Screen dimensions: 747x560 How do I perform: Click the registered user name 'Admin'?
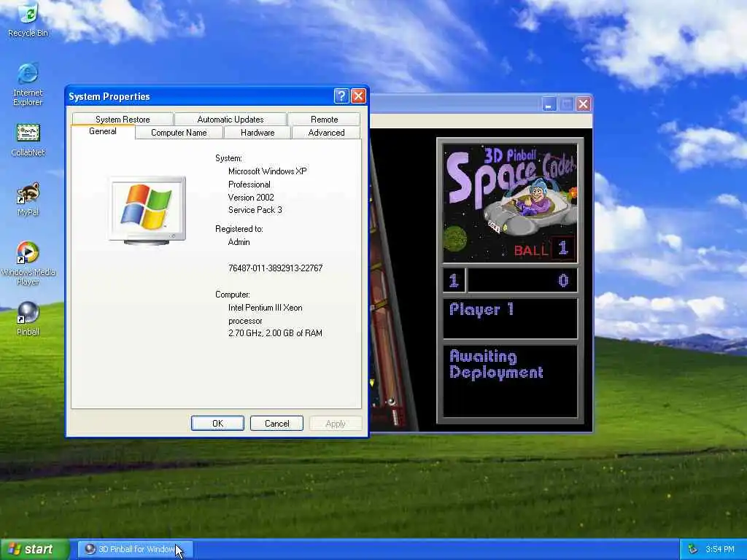(239, 242)
